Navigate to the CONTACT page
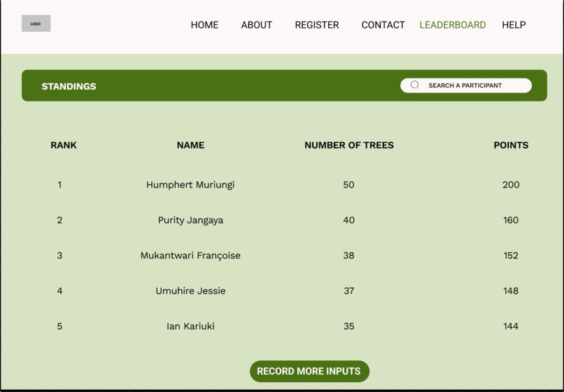Screen dimensions: 564x392 click(383, 24)
